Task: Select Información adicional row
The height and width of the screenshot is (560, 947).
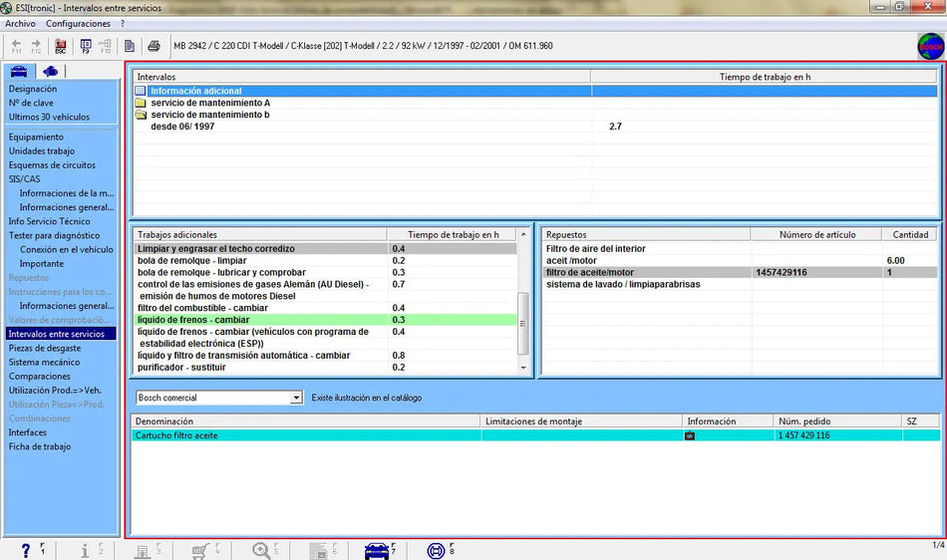Action: (x=195, y=91)
